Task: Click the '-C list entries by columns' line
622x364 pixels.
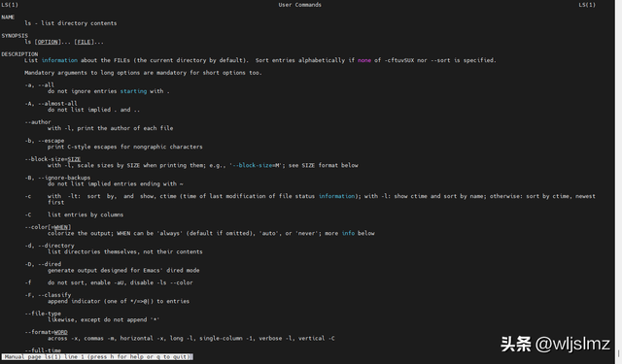Action: (x=74, y=215)
